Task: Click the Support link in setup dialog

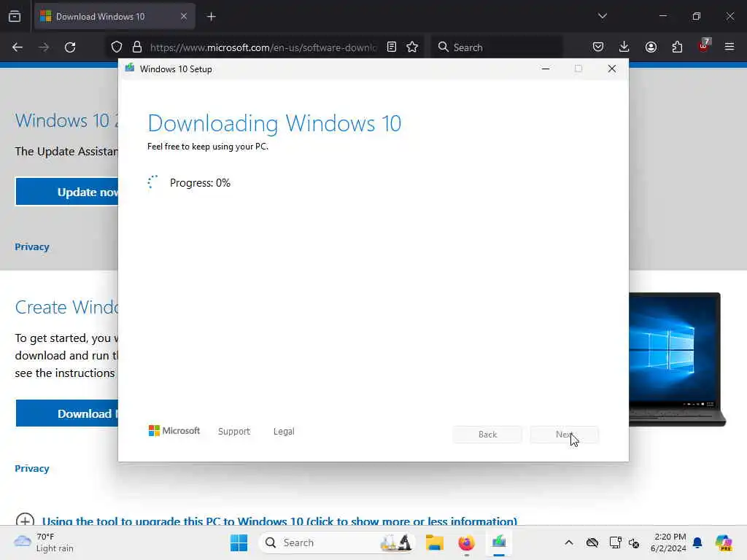Action: tap(234, 432)
